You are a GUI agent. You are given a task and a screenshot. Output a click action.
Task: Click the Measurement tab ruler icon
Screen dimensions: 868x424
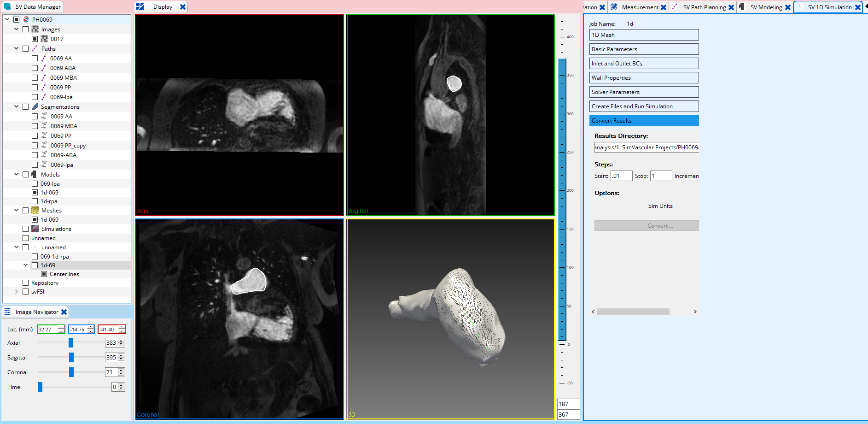(x=614, y=7)
